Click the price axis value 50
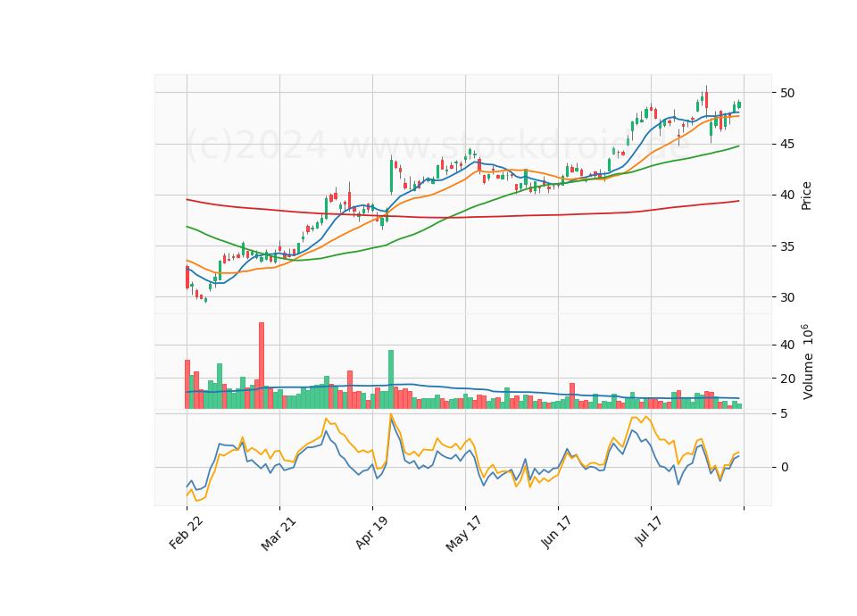Viewport: 857px width, 616px height. pos(787,93)
